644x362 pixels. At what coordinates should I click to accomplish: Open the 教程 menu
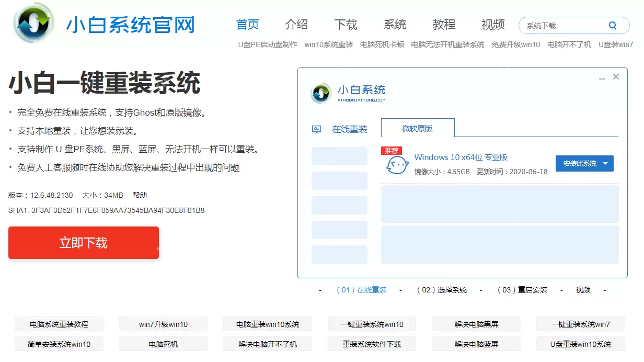(444, 24)
